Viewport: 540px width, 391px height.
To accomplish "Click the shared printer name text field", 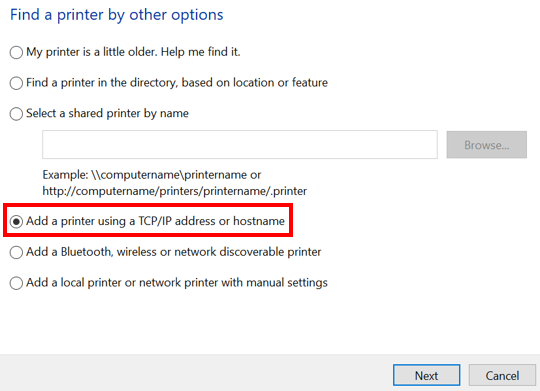I will pos(240,145).
